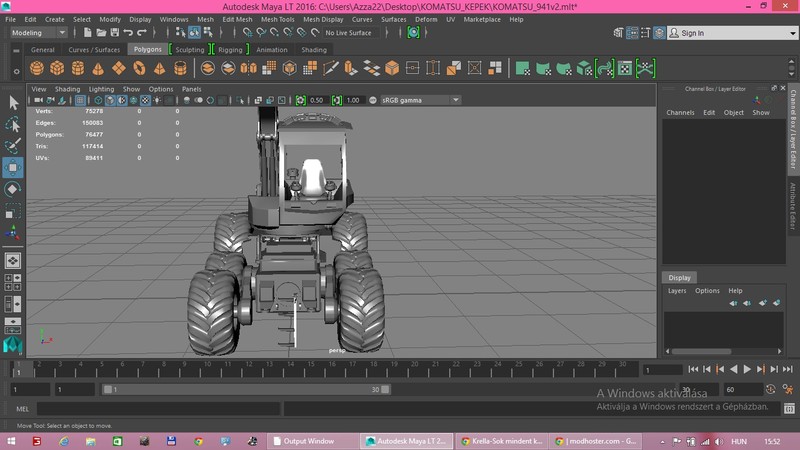Toggle the gamma 1.00 viewport button
This screenshot has width=800, height=450.
pyautogui.click(x=337, y=100)
